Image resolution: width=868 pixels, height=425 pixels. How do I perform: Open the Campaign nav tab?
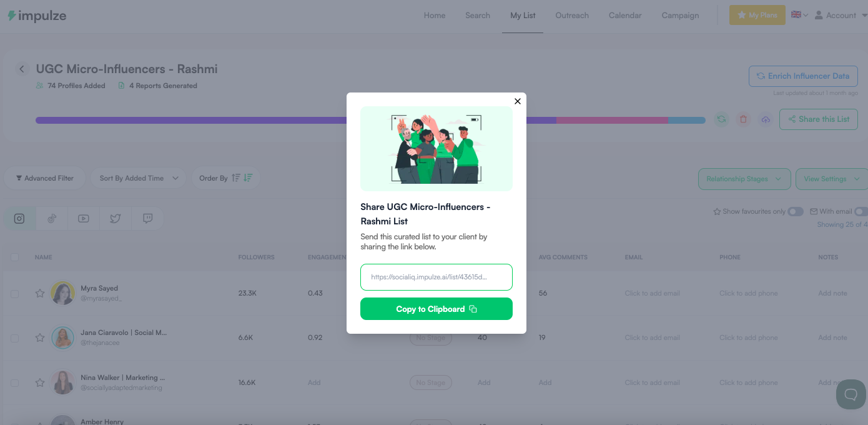pos(680,16)
